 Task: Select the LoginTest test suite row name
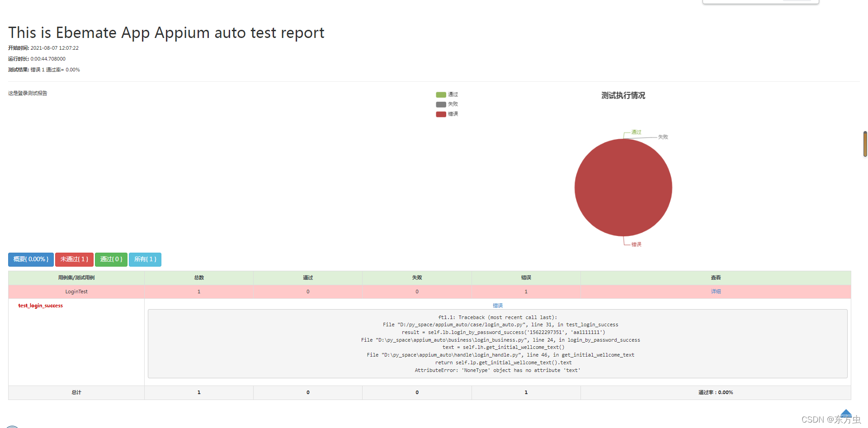point(76,292)
